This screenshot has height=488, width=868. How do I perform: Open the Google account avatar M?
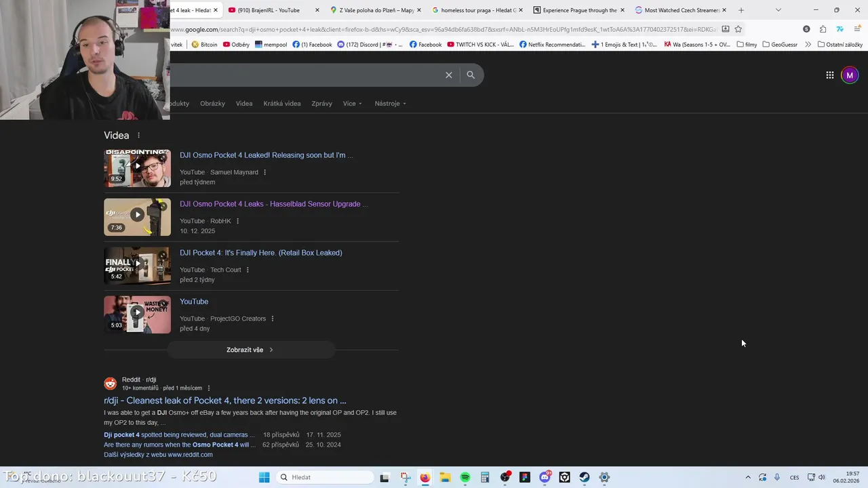850,75
